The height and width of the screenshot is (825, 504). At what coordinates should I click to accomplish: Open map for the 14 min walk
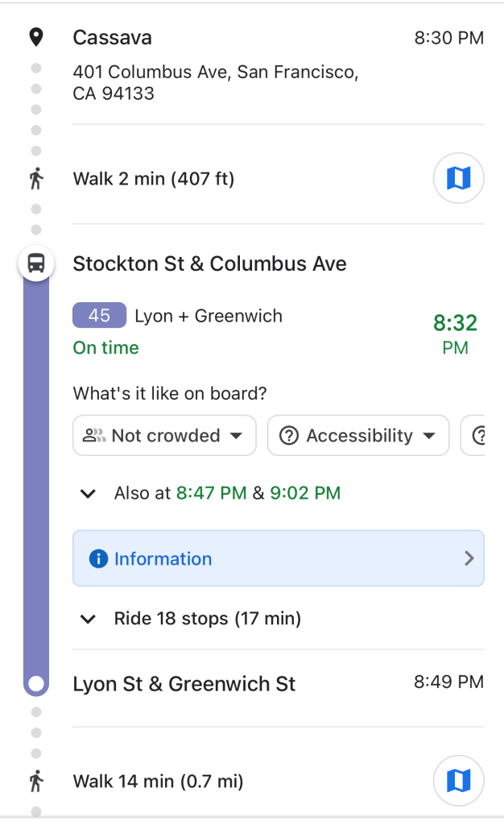(458, 780)
